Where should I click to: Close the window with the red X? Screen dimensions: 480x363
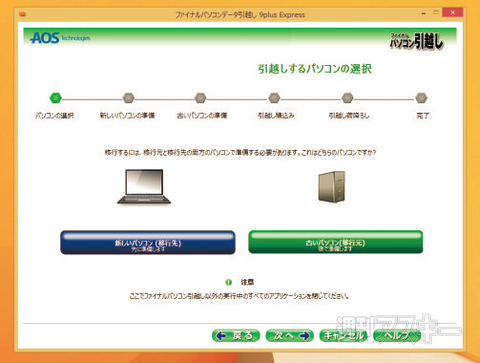pos(452,12)
